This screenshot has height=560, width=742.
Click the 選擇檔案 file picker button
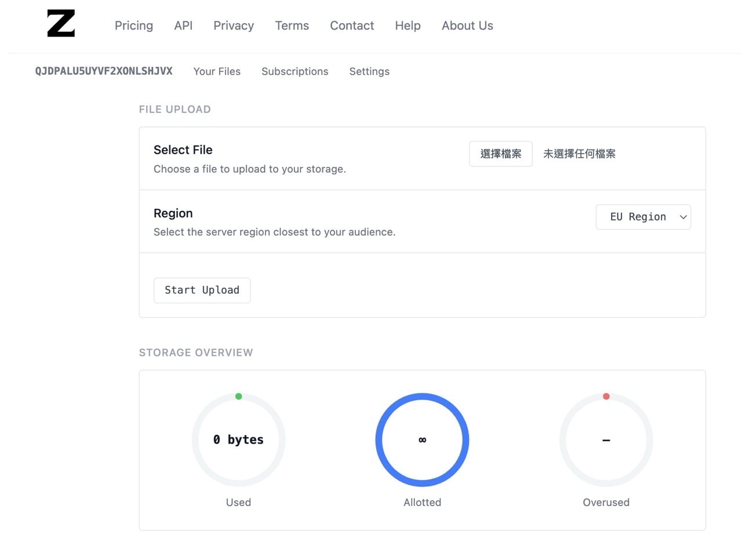pos(500,154)
